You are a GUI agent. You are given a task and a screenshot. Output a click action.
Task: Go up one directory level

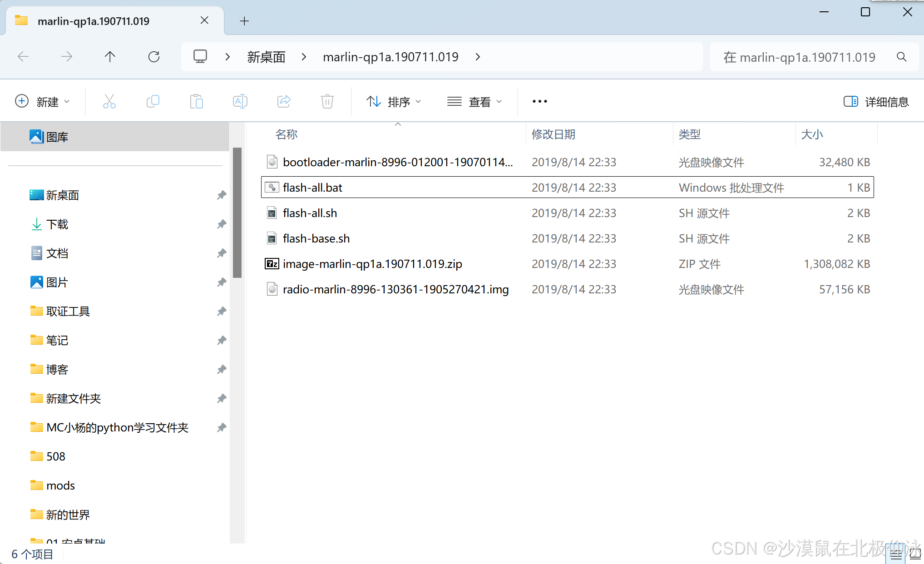(110, 57)
